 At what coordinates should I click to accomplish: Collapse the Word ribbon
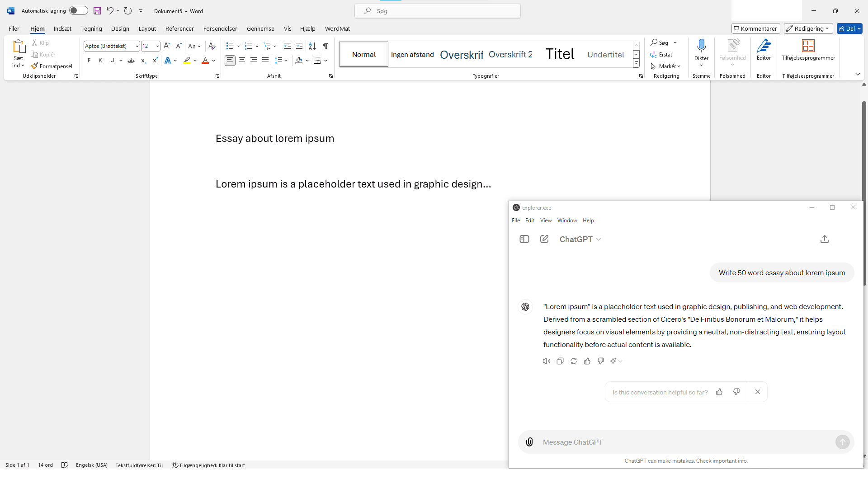(858, 74)
